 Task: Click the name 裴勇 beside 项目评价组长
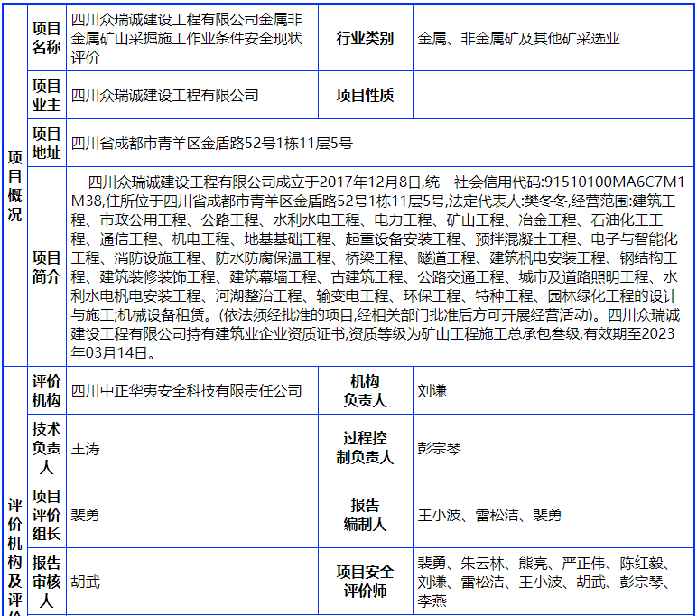coord(86,515)
